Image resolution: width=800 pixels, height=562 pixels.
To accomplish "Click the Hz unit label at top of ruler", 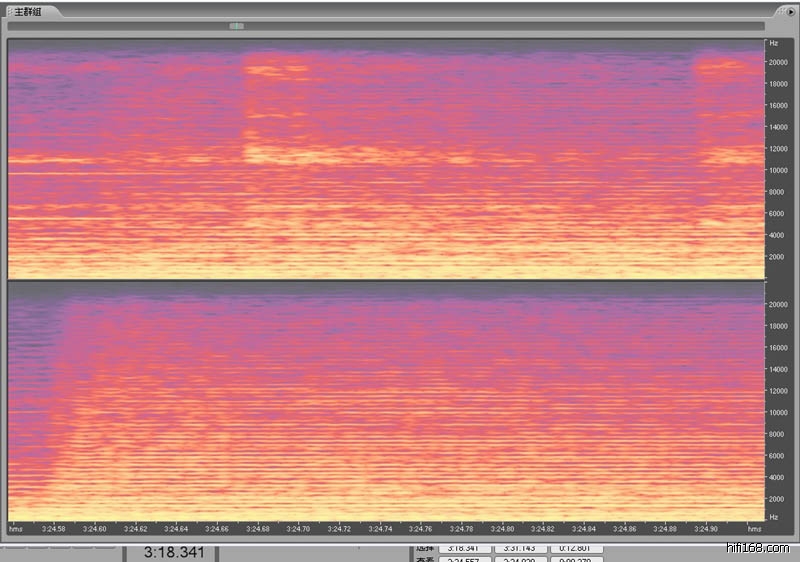I will click(x=773, y=43).
